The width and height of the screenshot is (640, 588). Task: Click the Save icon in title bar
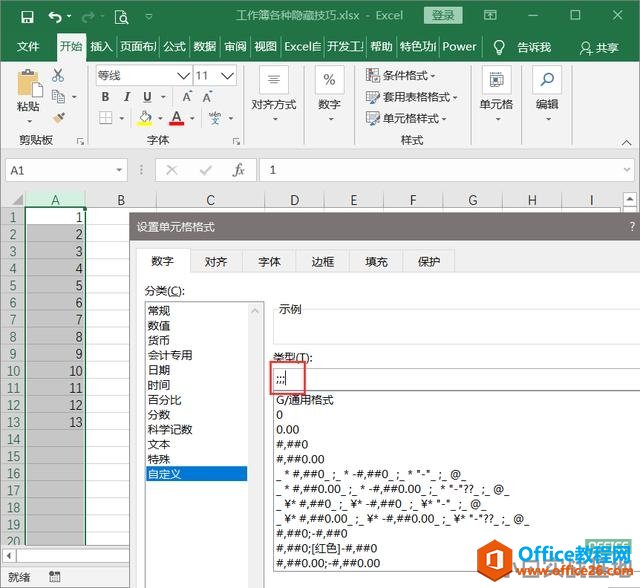pos(27,17)
